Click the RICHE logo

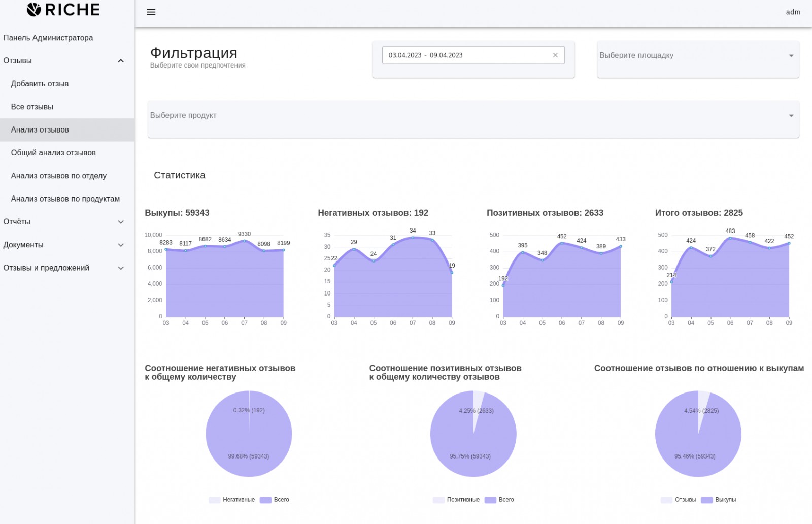pos(63,10)
